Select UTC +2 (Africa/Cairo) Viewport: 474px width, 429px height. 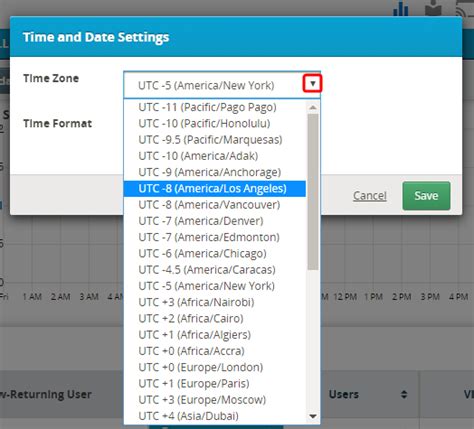[215, 319]
